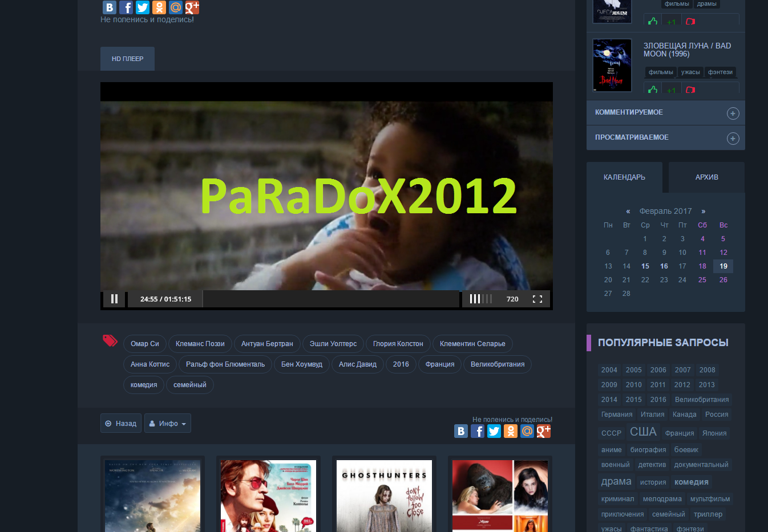This screenshot has width=768, height=532.
Task: Open the Charlie Sheen movie poster
Action: [268, 496]
